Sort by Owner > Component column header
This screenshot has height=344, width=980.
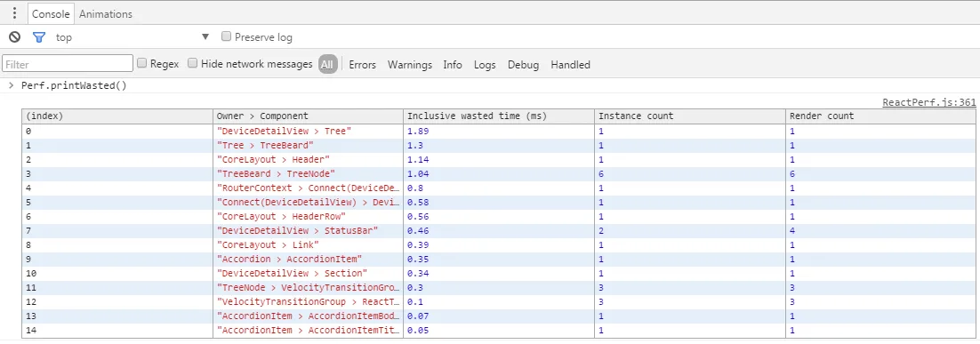tap(308, 116)
